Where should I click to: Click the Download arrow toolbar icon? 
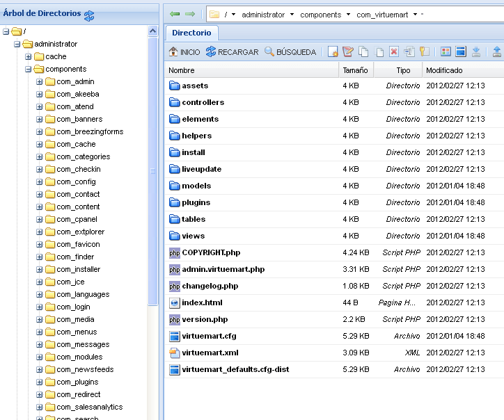point(476,51)
